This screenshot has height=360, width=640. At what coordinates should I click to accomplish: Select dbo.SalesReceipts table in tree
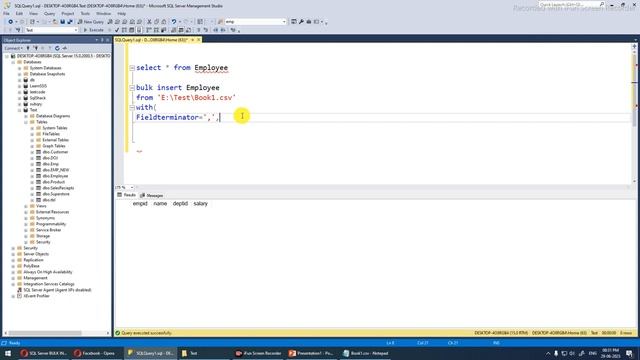58,188
